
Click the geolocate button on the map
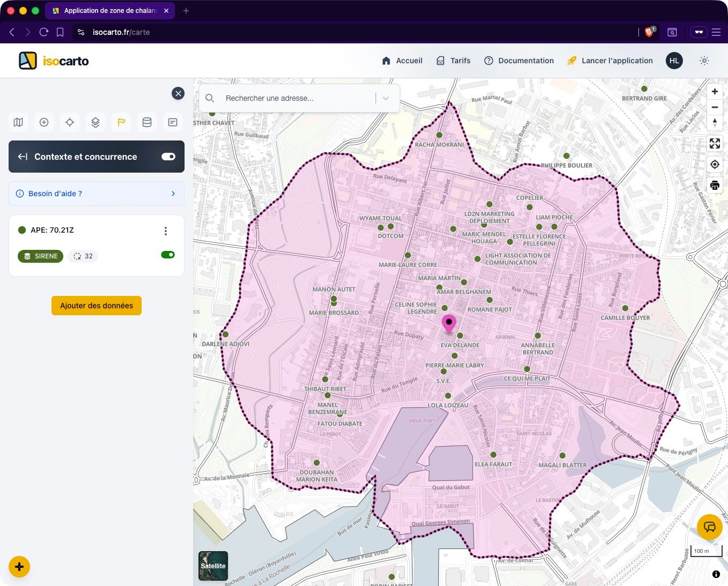[715, 164]
